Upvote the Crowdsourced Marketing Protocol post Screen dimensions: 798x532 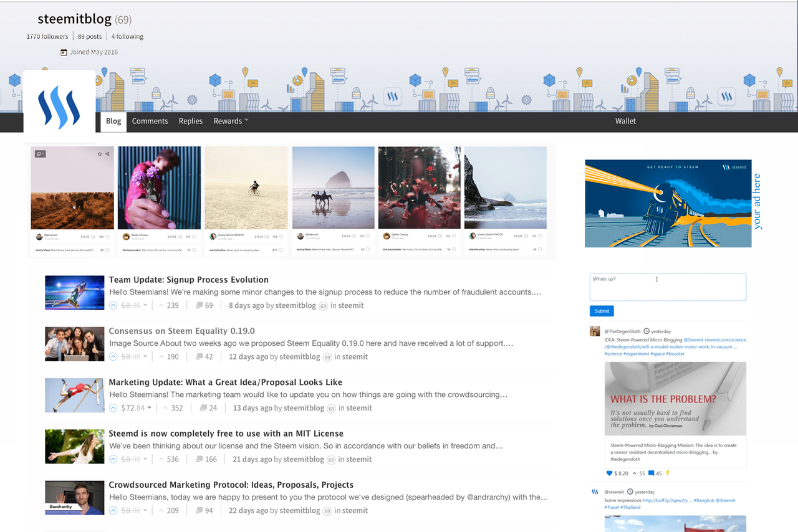pos(113,510)
